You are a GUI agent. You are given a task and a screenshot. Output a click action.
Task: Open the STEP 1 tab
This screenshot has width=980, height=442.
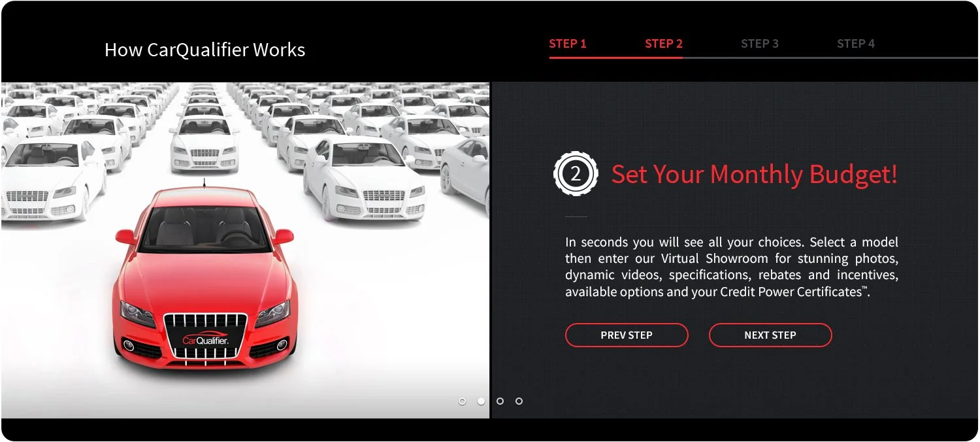click(568, 44)
